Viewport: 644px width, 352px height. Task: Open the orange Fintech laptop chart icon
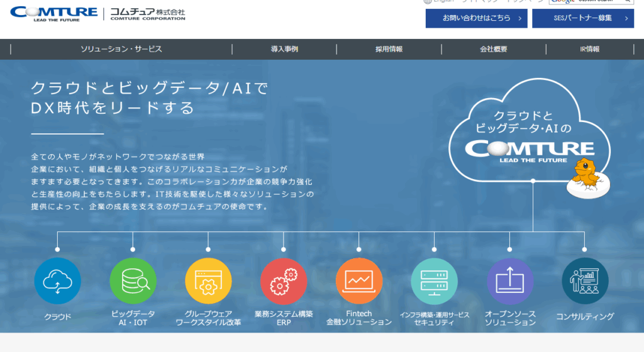[x=359, y=281]
